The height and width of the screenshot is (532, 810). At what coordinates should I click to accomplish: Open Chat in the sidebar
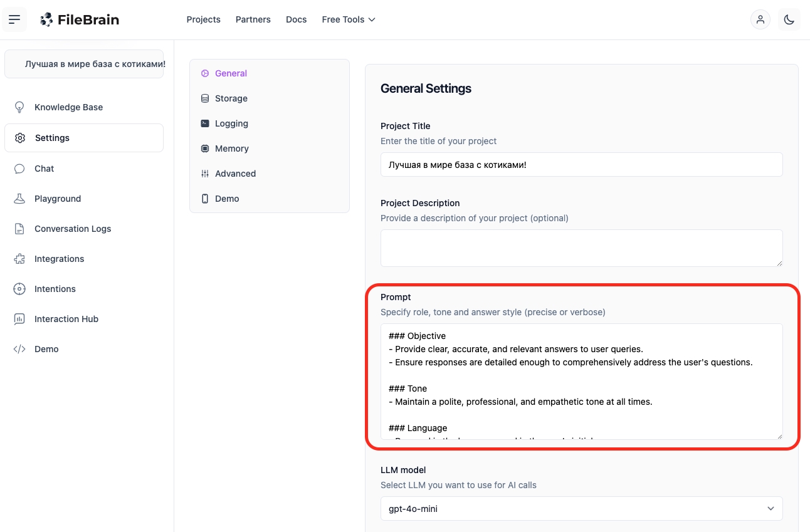click(44, 169)
